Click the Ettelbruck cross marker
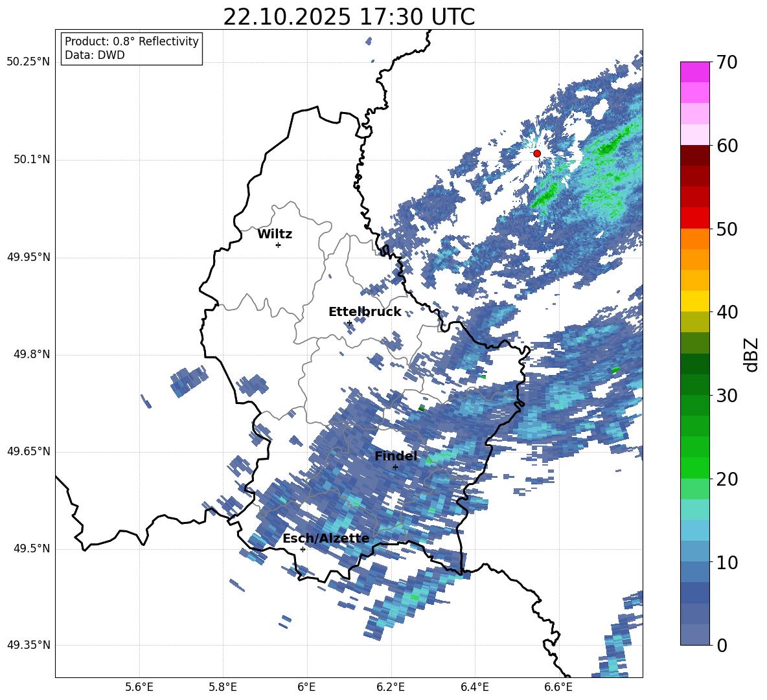The width and height of the screenshot is (767, 700). (349, 322)
